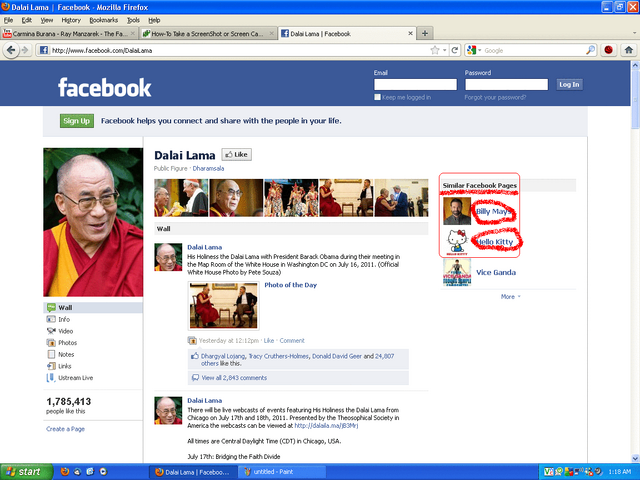Open the Wall section in sidebar

93,308
